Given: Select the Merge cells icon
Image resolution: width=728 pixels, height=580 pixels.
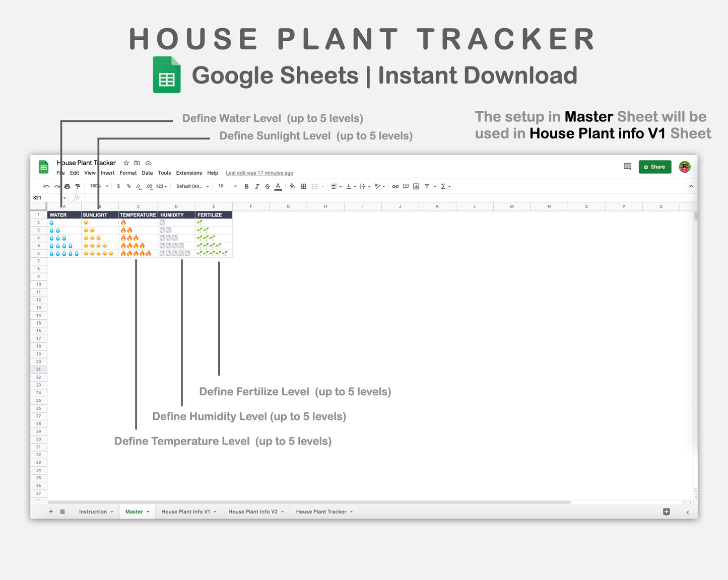Looking at the screenshot, I should point(314,186).
